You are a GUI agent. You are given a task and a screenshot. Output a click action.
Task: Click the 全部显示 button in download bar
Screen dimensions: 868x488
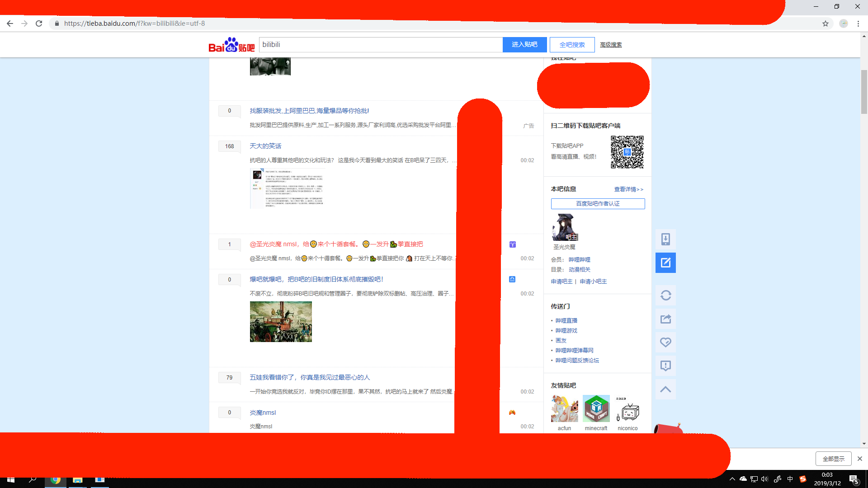[833, 459]
